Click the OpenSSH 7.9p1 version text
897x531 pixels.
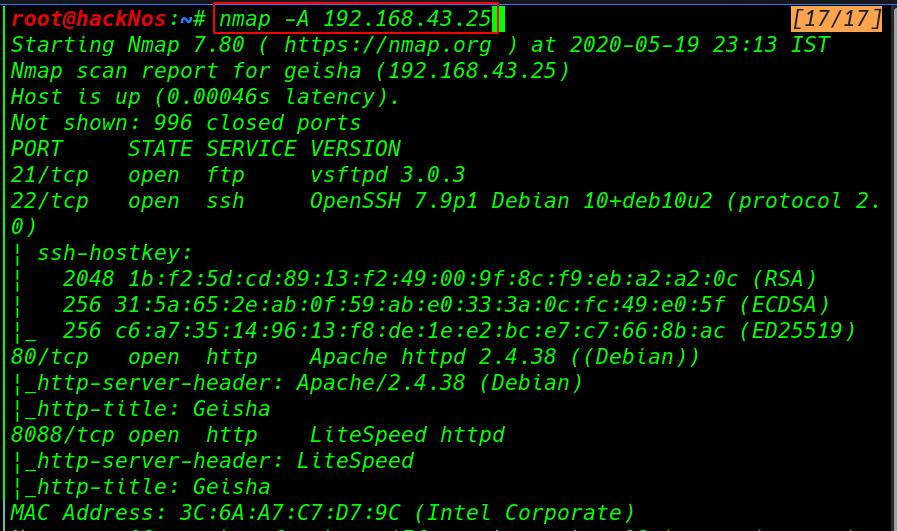point(394,201)
